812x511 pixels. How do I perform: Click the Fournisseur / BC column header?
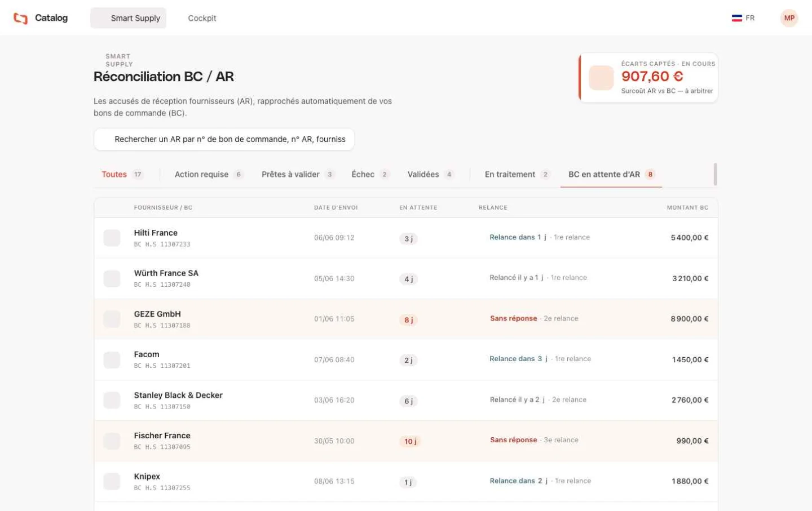163,208
